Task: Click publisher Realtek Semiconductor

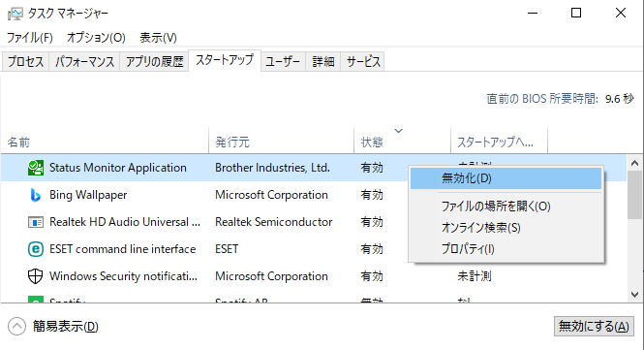Action: (273, 222)
